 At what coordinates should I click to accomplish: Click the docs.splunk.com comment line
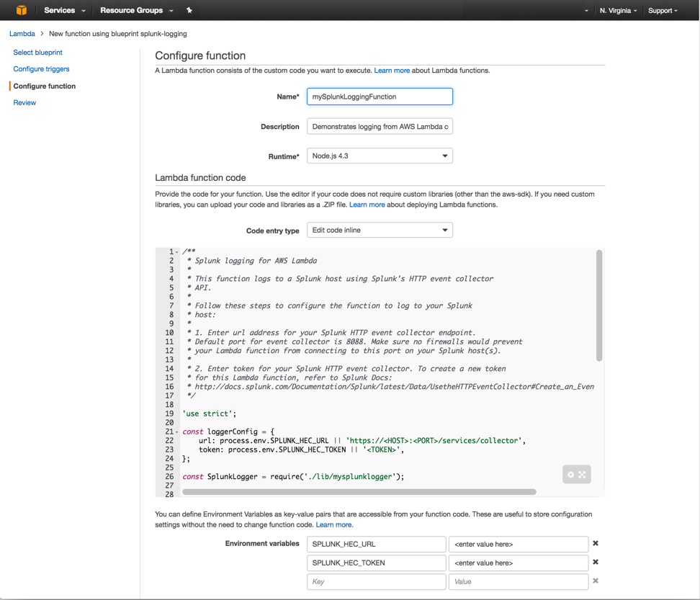tap(390, 387)
